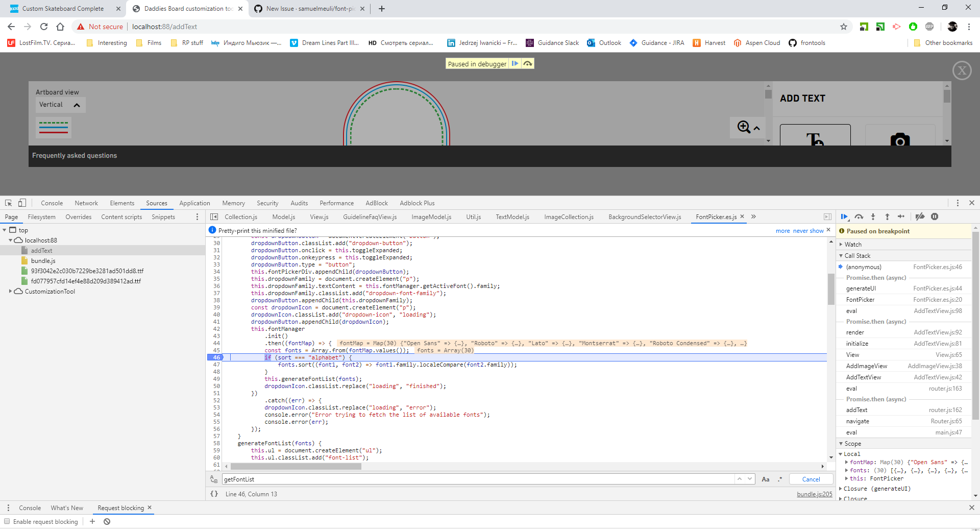Hide the debugger sidebar pane

point(827,217)
